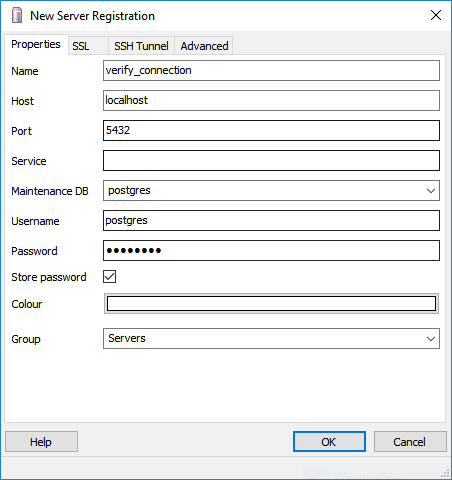Open the SSH Tunnel tab
Viewport: 452px width, 480px height.
pos(141,46)
